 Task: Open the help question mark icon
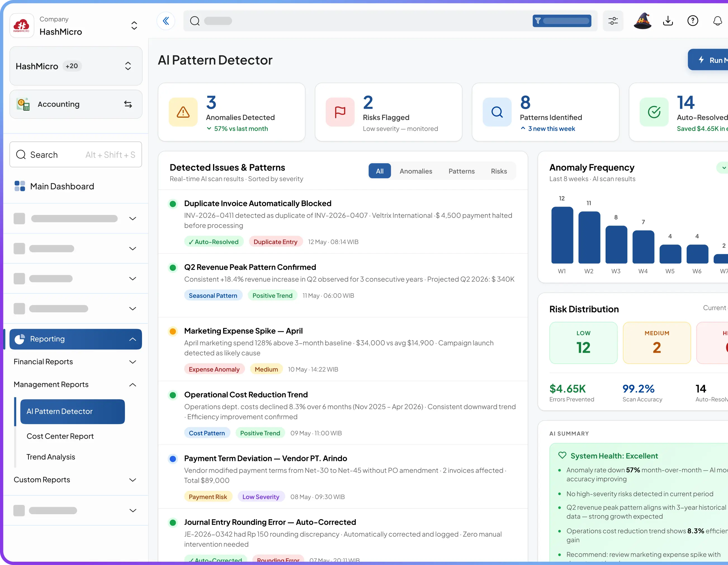tap(693, 21)
